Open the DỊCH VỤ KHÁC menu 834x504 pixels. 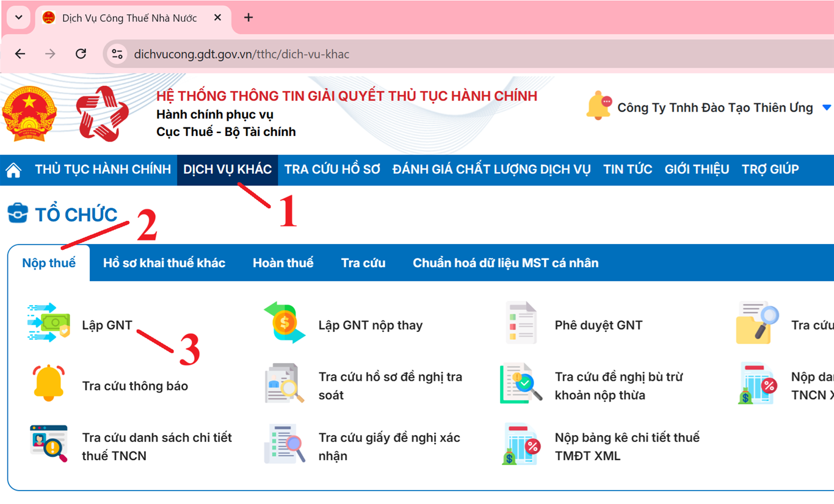(x=227, y=169)
